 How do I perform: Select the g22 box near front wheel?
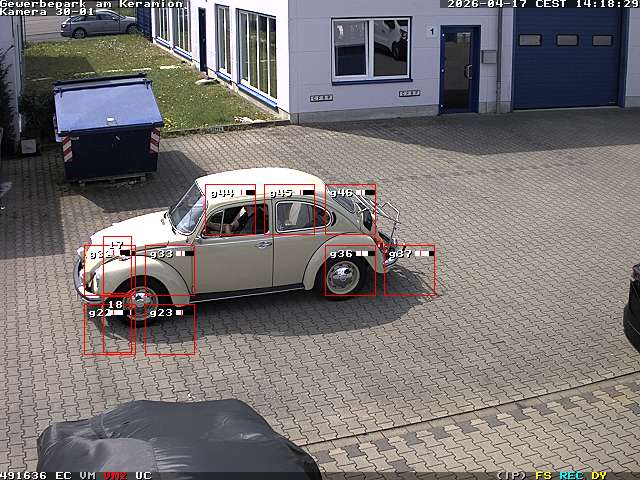(94, 330)
